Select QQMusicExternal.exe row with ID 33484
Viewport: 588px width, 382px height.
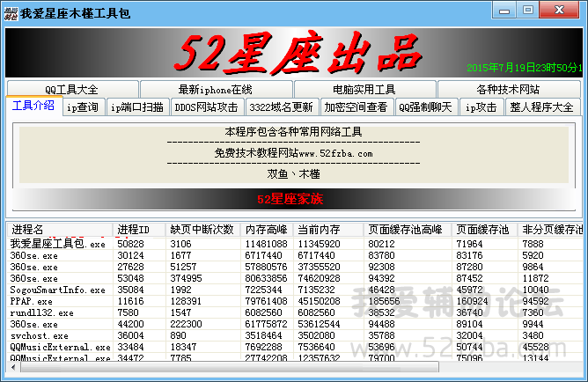[296, 347]
